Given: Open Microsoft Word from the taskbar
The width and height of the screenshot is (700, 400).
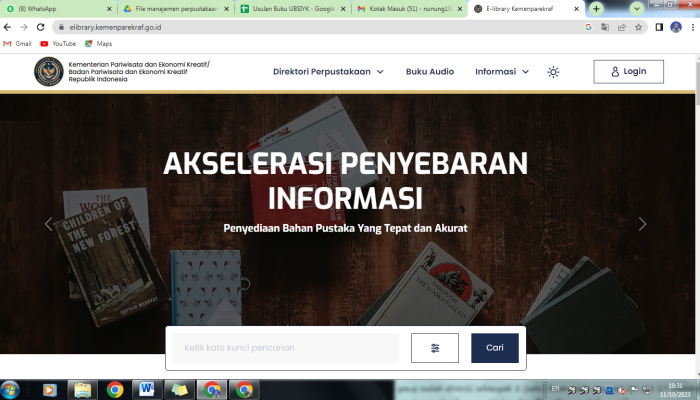Looking at the screenshot, I should [x=147, y=389].
